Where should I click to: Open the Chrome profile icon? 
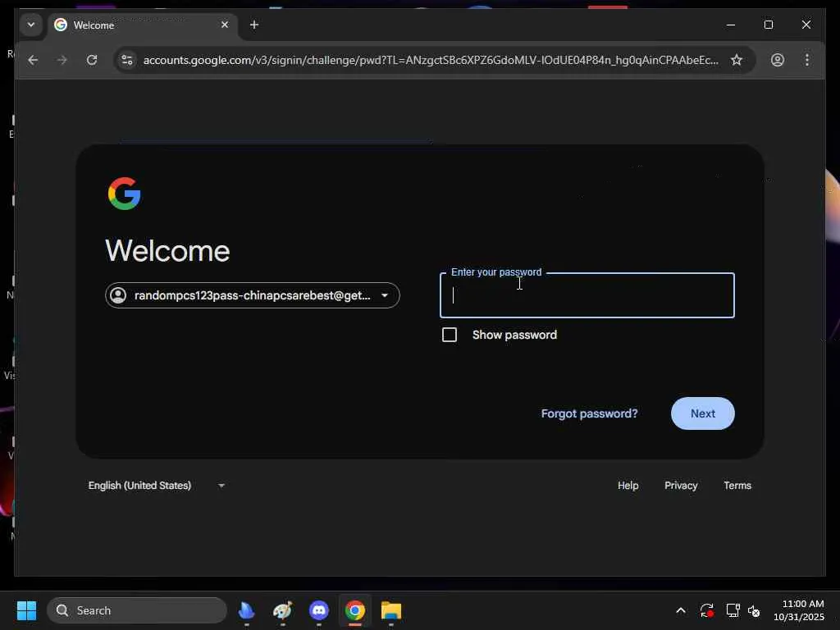[x=778, y=60]
